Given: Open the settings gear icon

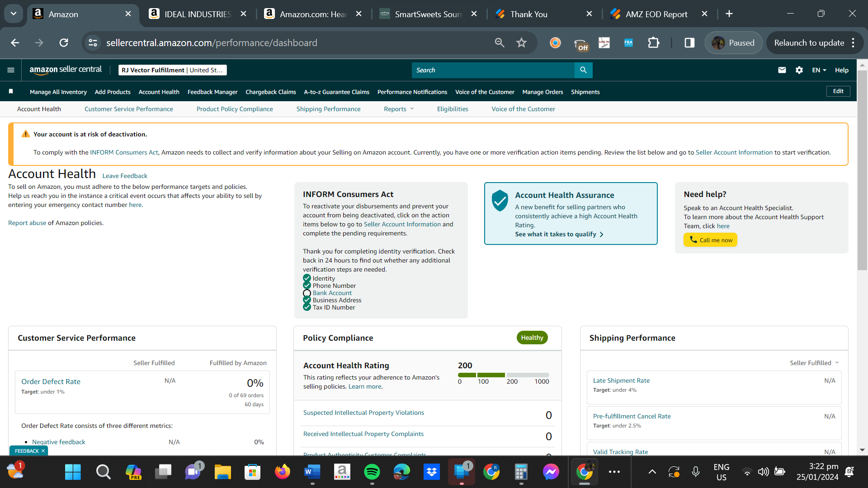Looking at the screenshot, I should click(x=799, y=70).
